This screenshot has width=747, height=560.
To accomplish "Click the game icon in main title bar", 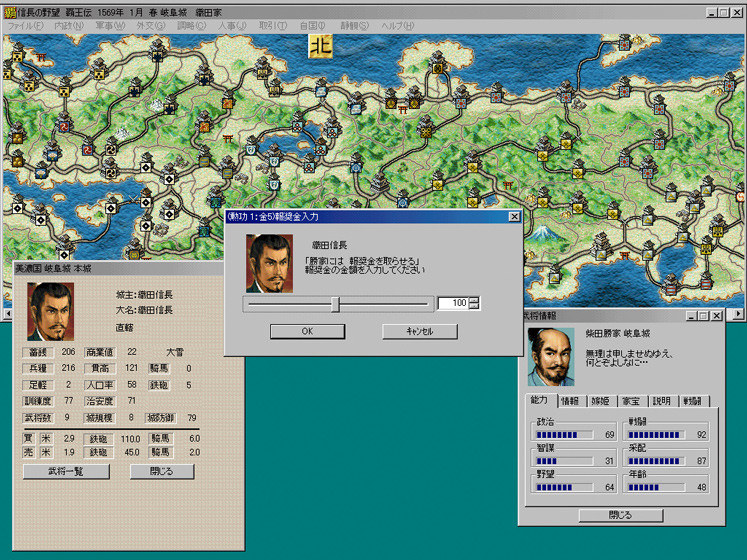I will 10,12.
